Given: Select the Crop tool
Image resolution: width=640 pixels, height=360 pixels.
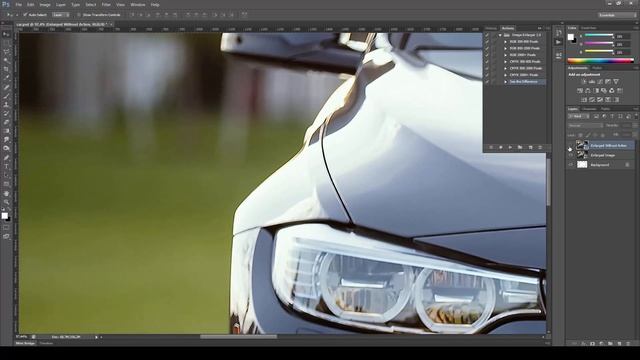Looking at the screenshot, I should (x=6, y=69).
